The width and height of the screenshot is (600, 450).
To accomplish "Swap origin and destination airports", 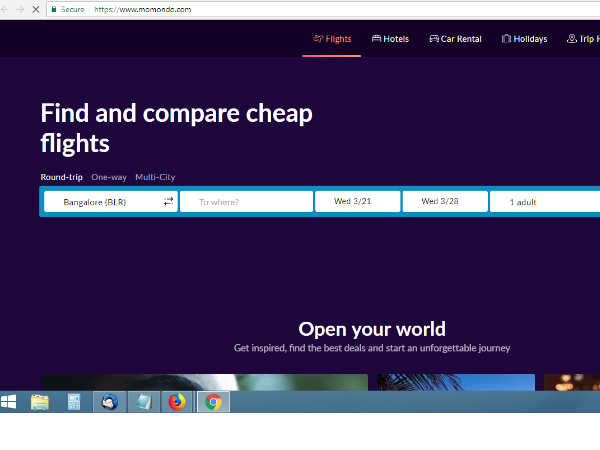I will 168,201.
